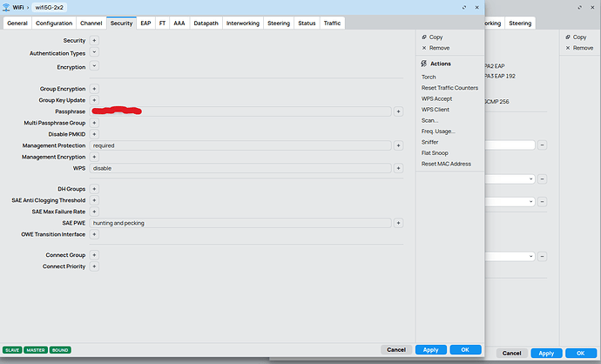This screenshot has width=601, height=364.
Task: Select Reset MAC Address action
Action: click(446, 164)
